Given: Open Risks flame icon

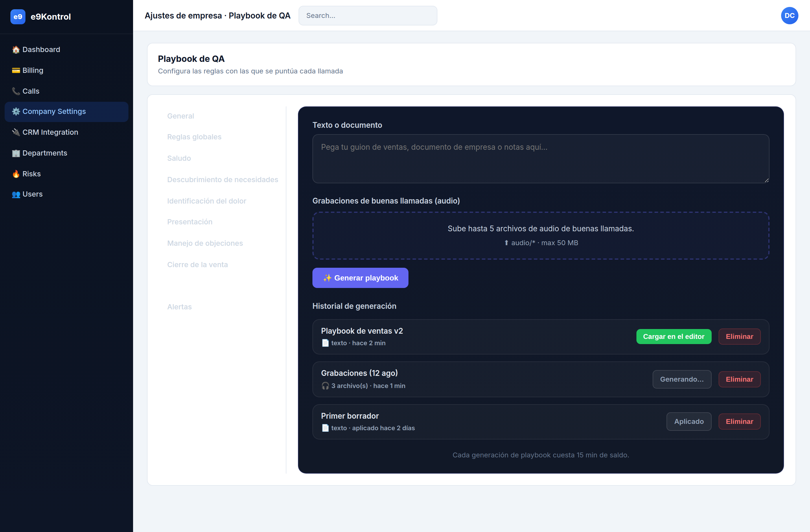Looking at the screenshot, I should point(16,174).
